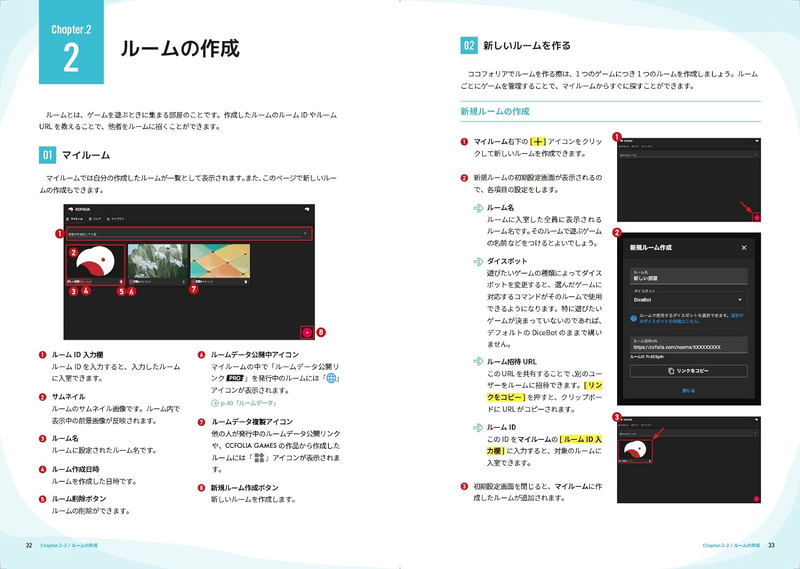Click the cyan 新規ルームの作成 subheading
This screenshot has width=800, height=569.
495,111
